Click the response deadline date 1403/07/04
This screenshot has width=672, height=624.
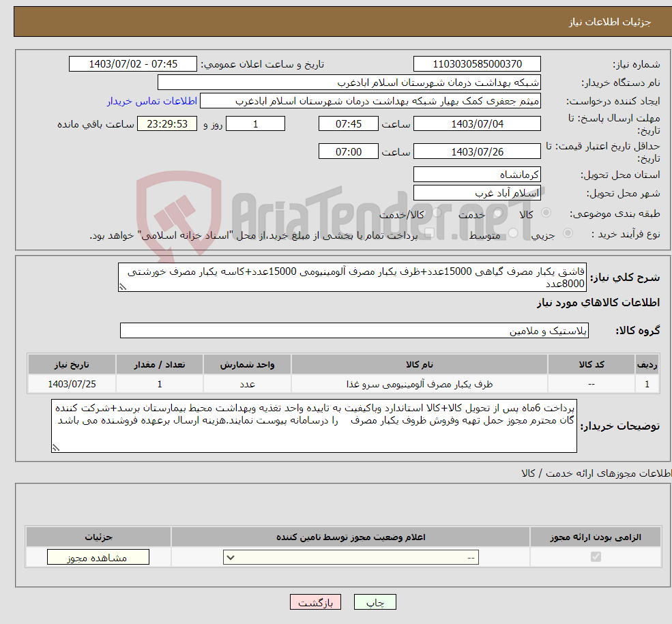pyautogui.click(x=477, y=123)
